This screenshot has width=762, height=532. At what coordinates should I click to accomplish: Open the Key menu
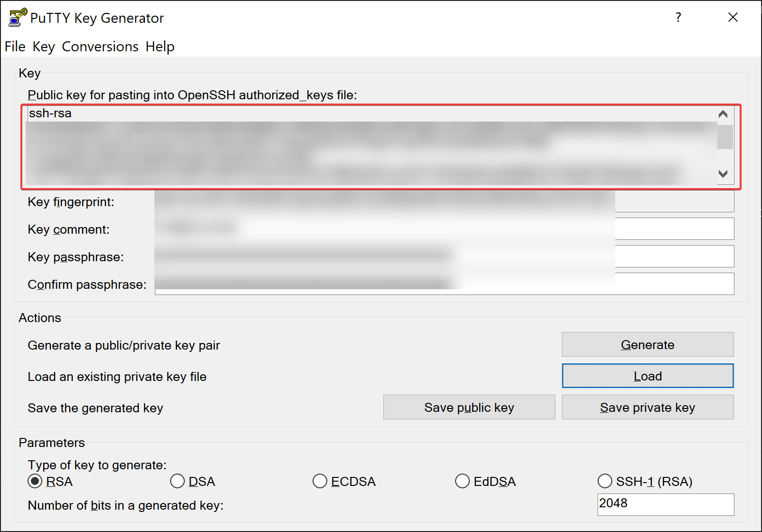coord(44,47)
